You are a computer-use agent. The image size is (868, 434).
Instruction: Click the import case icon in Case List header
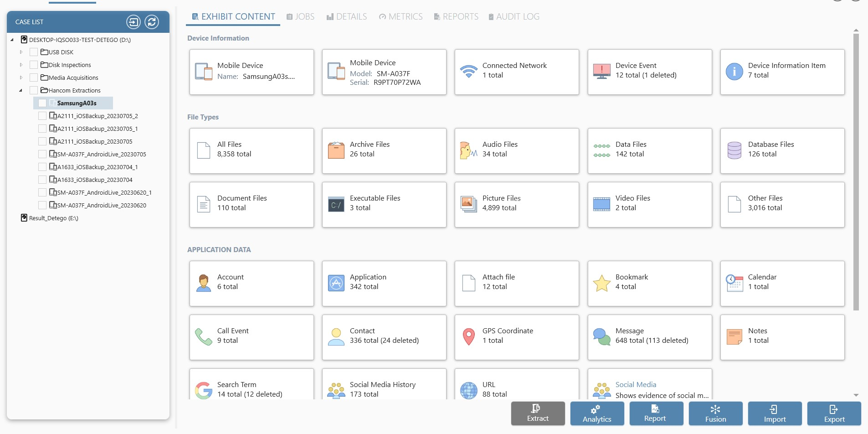133,22
